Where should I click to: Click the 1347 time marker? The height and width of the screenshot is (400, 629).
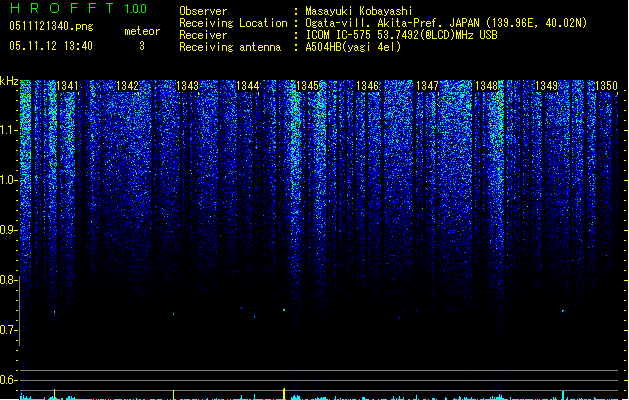pyautogui.click(x=427, y=86)
